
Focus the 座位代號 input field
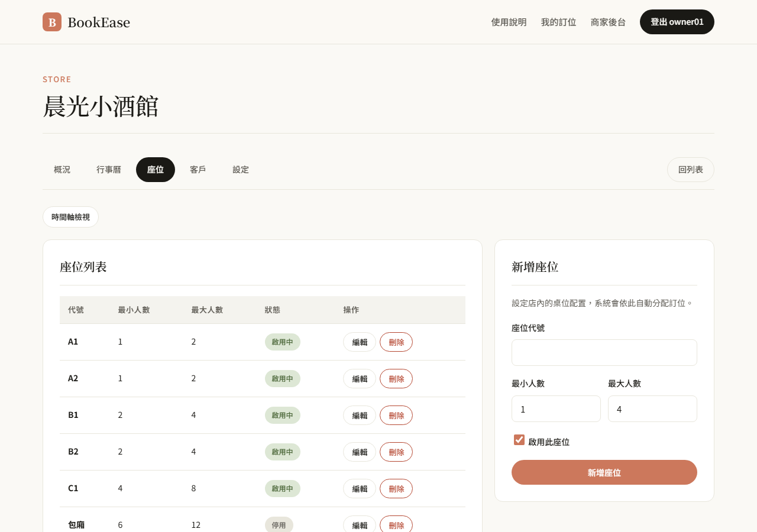(x=604, y=353)
